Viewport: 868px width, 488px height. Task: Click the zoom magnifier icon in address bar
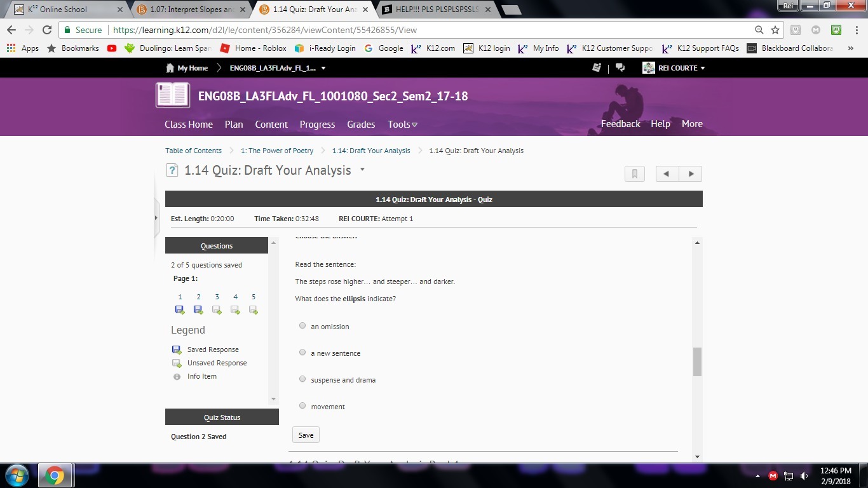pos(759,30)
